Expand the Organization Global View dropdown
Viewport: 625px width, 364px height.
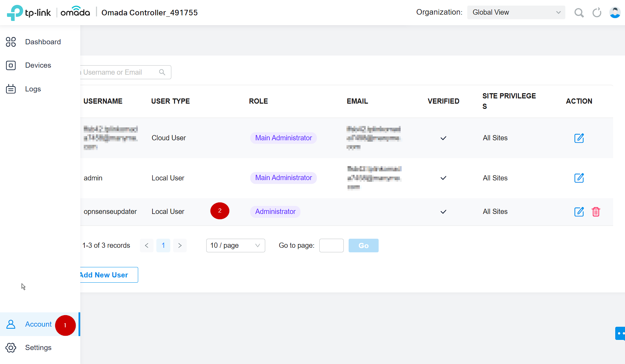click(x=516, y=13)
